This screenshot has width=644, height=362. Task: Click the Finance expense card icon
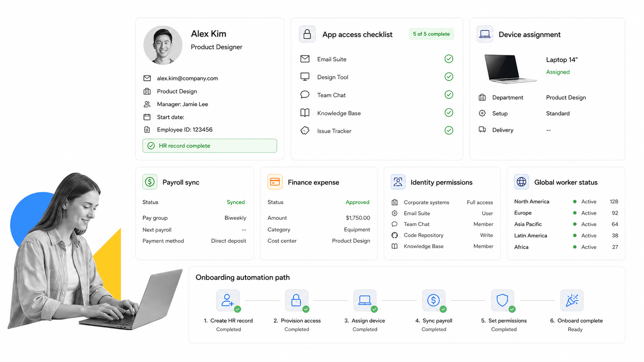coord(275,182)
